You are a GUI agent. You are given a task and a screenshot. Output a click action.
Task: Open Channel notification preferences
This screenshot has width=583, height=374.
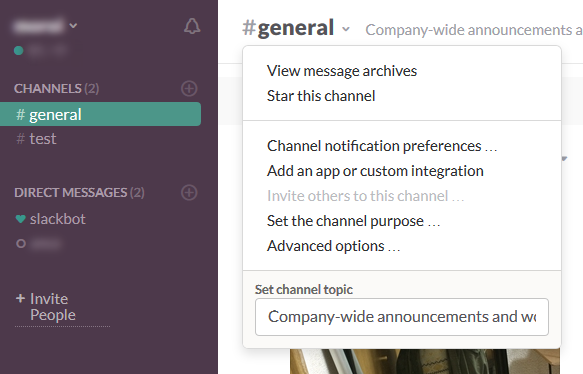coord(382,146)
